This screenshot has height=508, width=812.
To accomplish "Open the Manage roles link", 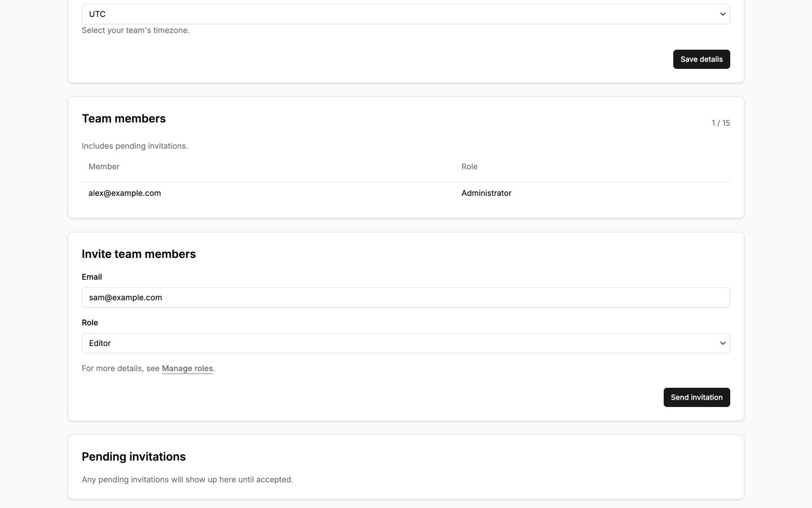I will point(187,369).
